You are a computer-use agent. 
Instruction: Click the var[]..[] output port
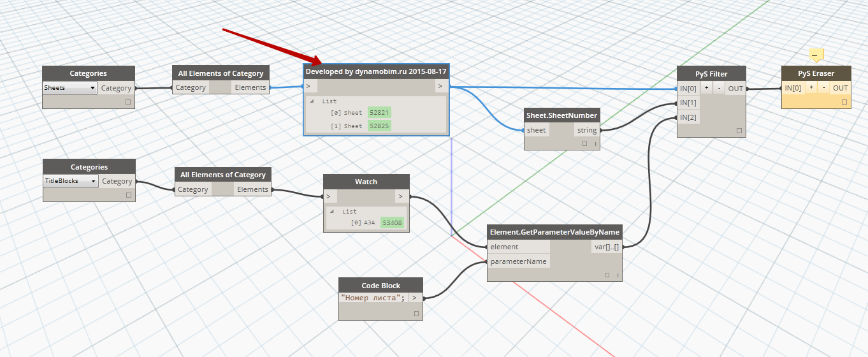[x=607, y=247]
